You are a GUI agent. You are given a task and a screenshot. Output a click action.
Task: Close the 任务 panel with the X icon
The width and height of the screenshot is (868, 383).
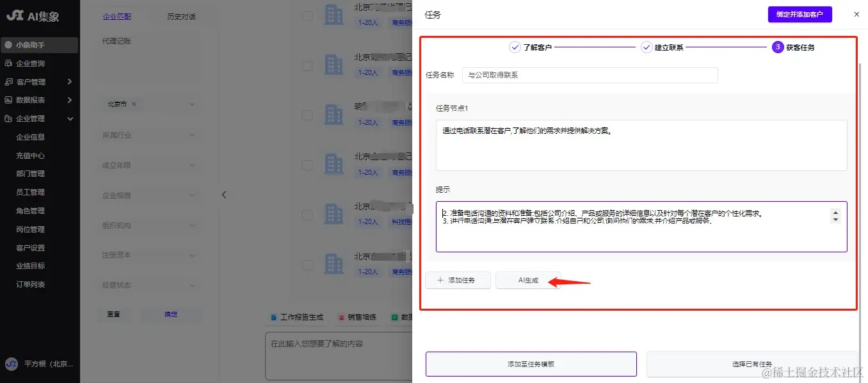[x=856, y=14]
